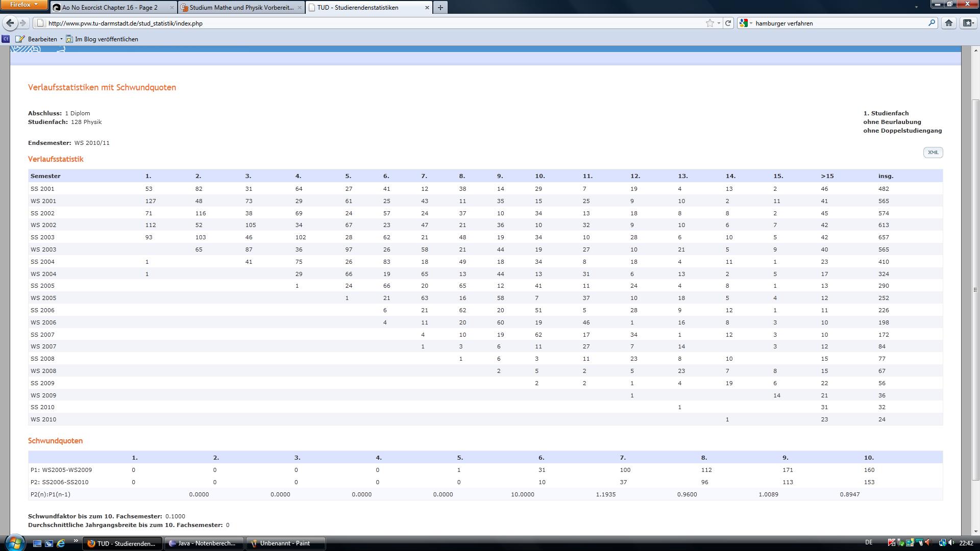Open Windows Sidebar tray icon
The image size is (980, 551).
pos(910,543)
